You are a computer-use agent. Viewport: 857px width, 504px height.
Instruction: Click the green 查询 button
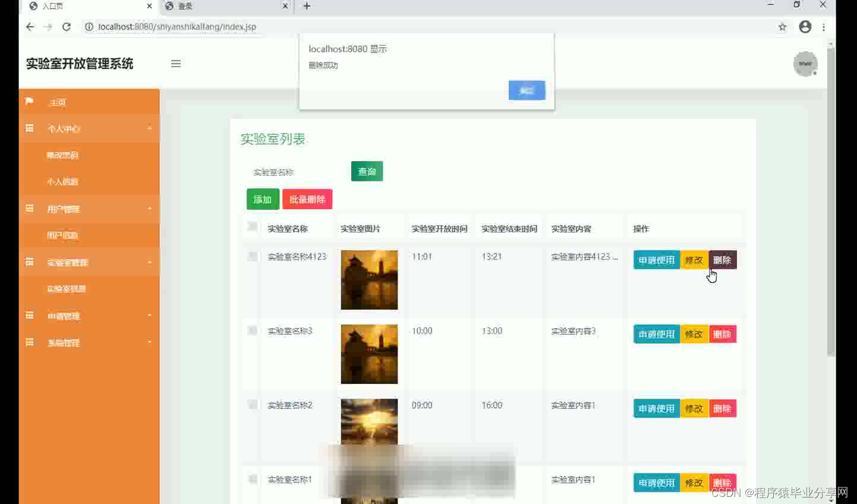[x=367, y=171]
